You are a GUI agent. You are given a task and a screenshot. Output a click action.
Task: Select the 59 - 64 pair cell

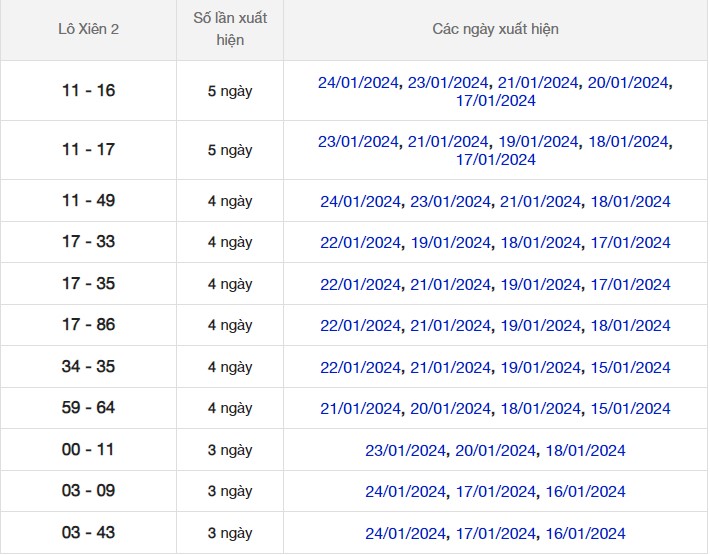point(88,408)
